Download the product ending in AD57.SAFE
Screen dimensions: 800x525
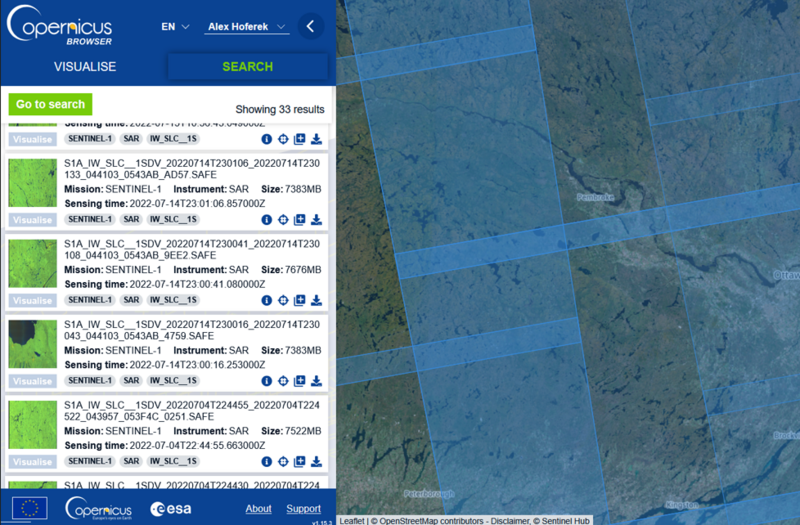[x=316, y=220]
